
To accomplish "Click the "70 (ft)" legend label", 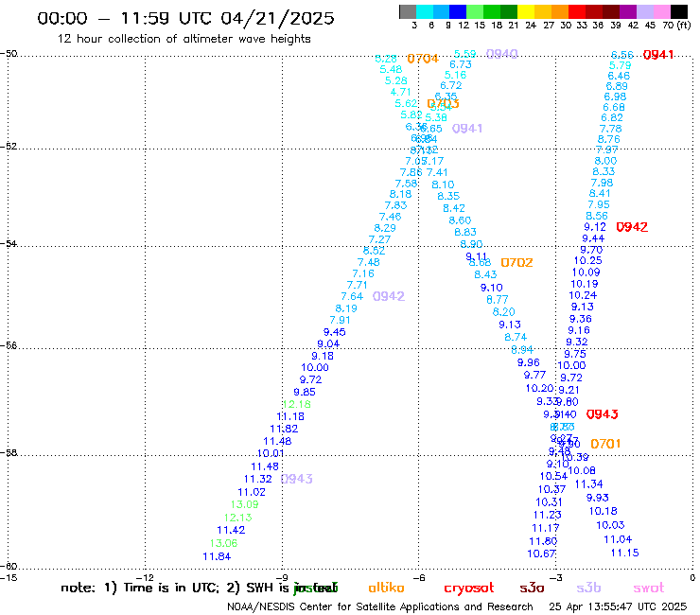I will point(676,26).
